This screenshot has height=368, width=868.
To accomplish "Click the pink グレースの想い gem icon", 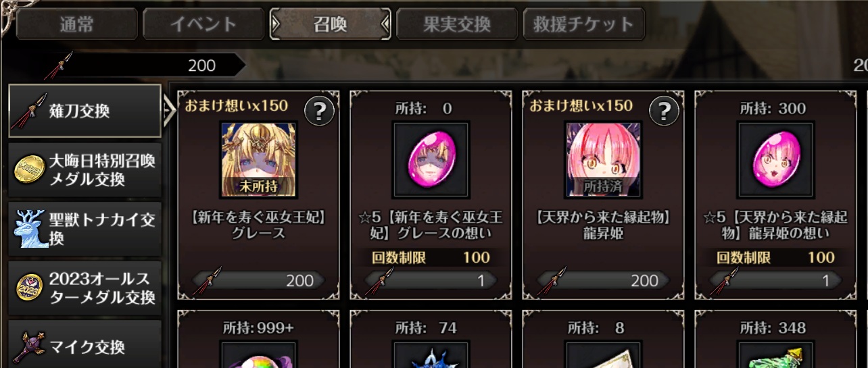I will pos(431,159).
